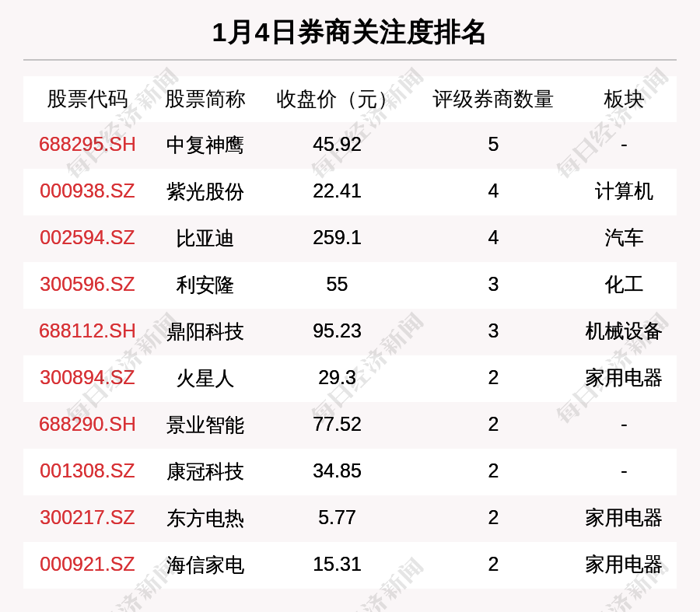
Task: Click closing price 95.23
Action: [337, 331]
